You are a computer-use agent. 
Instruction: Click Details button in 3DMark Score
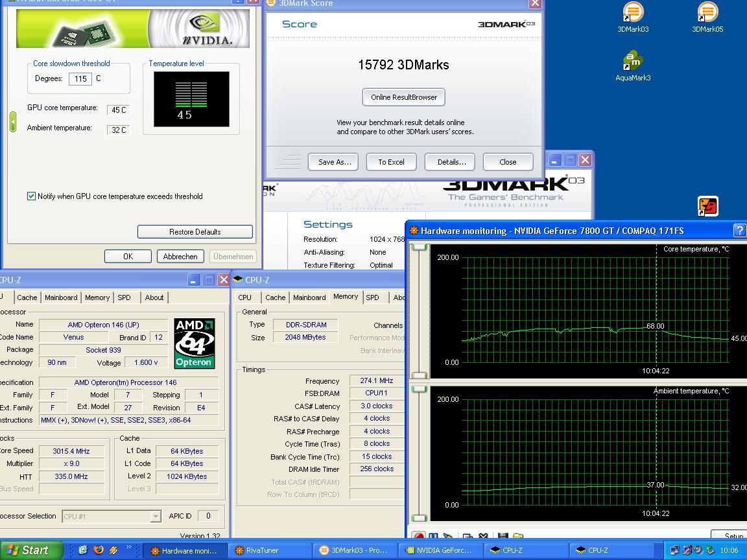(450, 162)
